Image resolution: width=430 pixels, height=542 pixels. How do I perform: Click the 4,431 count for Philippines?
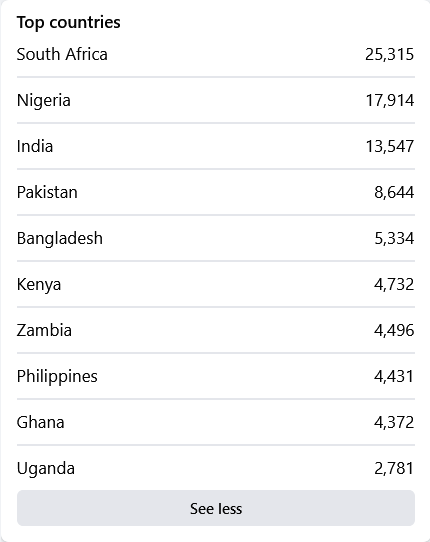click(394, 376)
